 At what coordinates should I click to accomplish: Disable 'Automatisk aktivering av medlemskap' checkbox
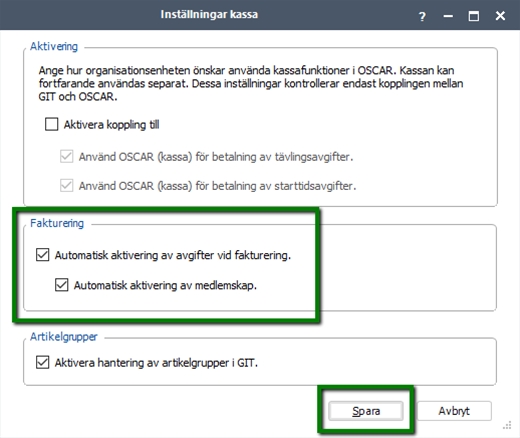coord(62,285)
